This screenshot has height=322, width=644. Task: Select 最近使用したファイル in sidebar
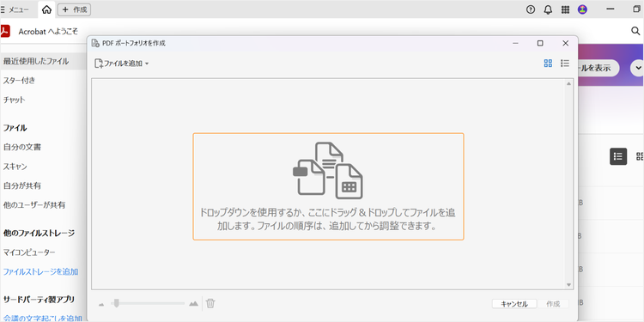click(43, 61)
